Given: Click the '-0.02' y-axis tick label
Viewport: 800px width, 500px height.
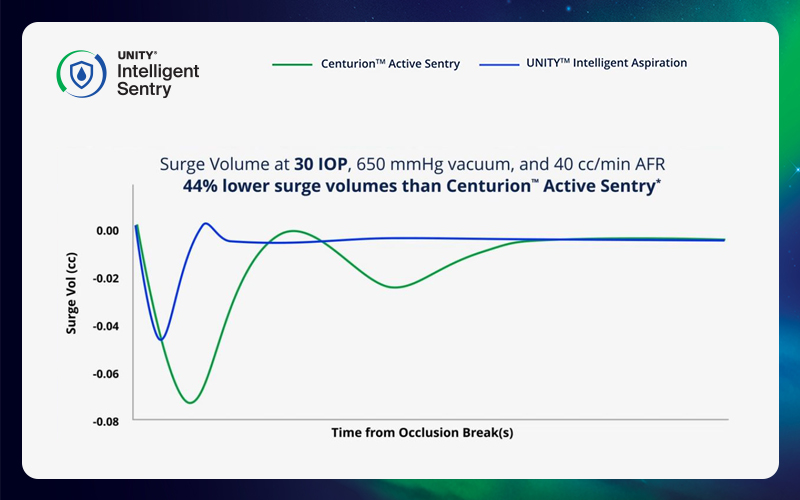Looking at the screenshot, I should [x=106, y=279].
